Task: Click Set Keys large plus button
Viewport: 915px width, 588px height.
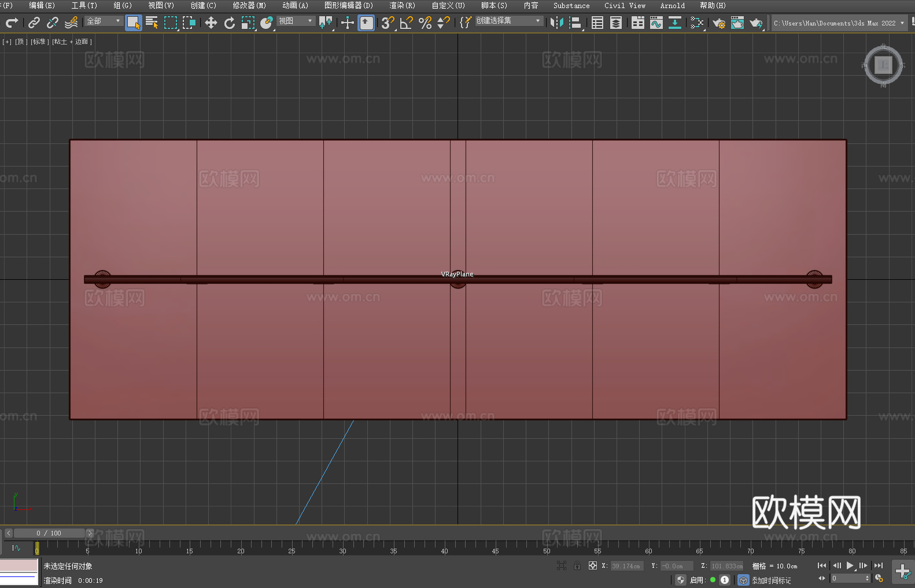Action: click(x=903, y=572)
